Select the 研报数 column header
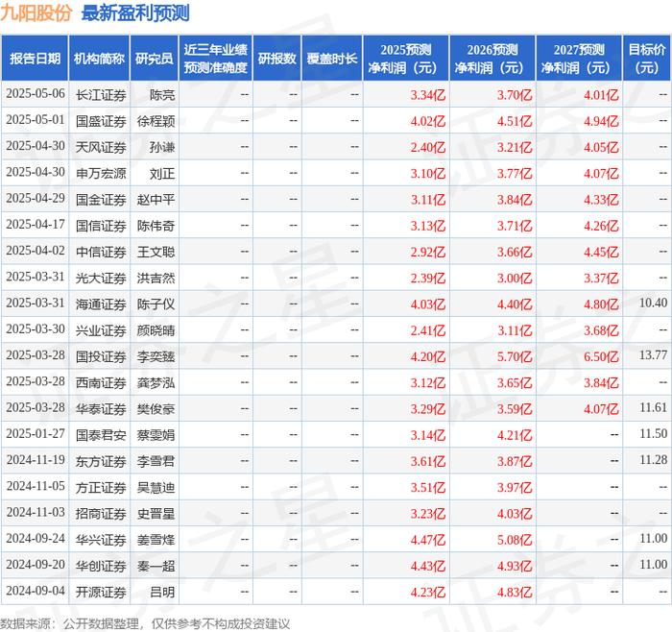The image size is (672, 632). click(276, 59)
